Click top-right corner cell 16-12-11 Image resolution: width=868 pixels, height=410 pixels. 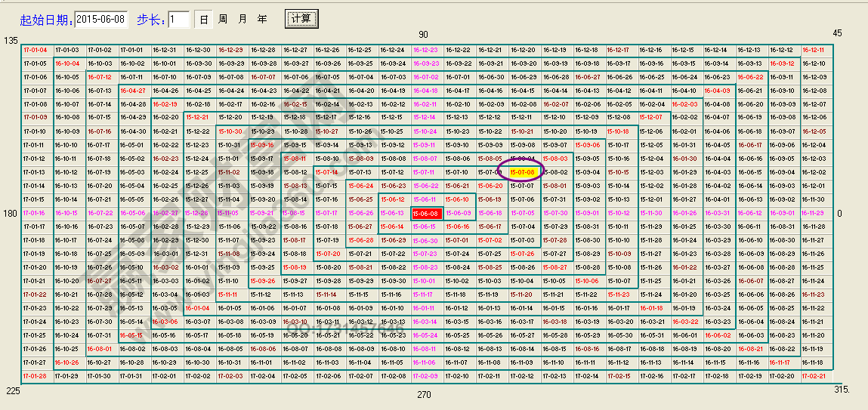click(x=814, y=50)
